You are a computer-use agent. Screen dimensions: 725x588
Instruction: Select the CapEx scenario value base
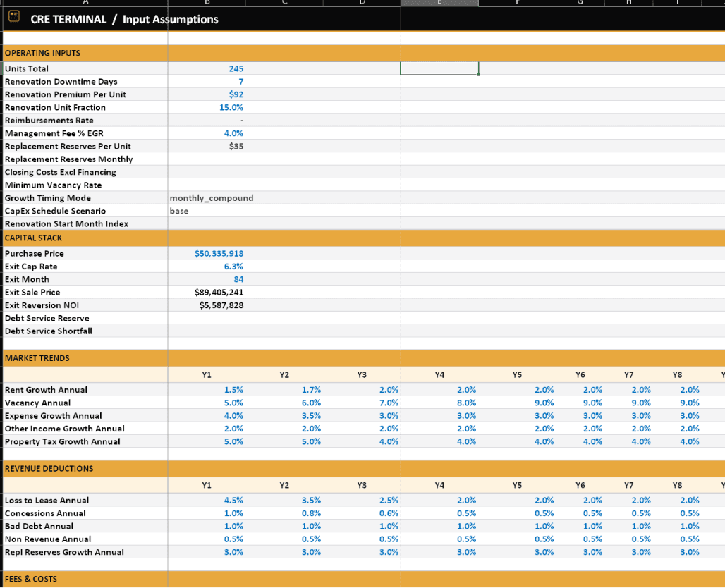pyautogui.click(x=179, y=211)
